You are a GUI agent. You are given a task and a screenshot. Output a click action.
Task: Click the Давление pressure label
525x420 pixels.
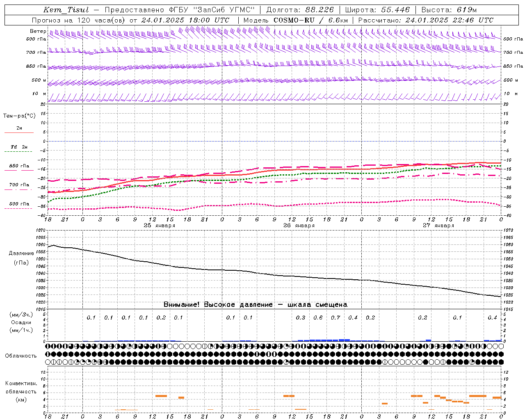[21, 253]
